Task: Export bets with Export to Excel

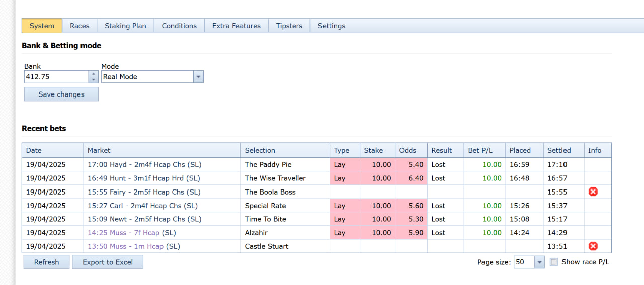Action: (108, 262)
